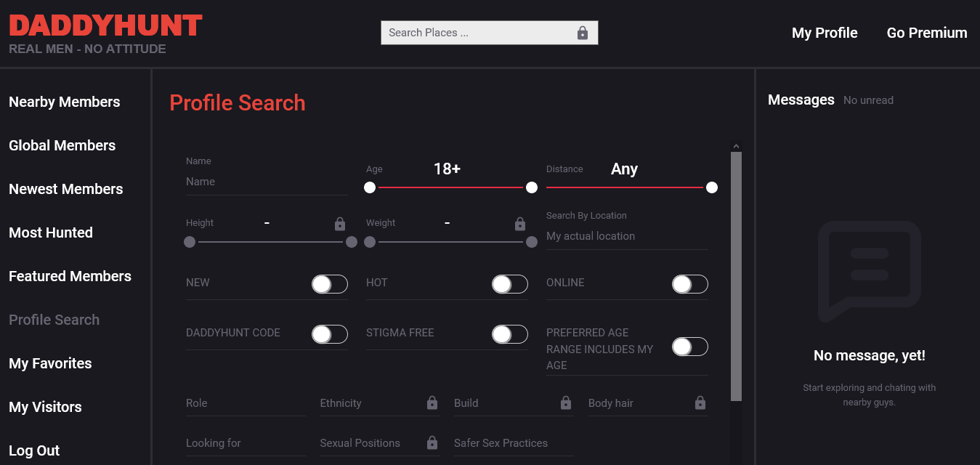Screen dimensions: 980x465
Task: Open My Profile link
Action: tap(825, 33)
